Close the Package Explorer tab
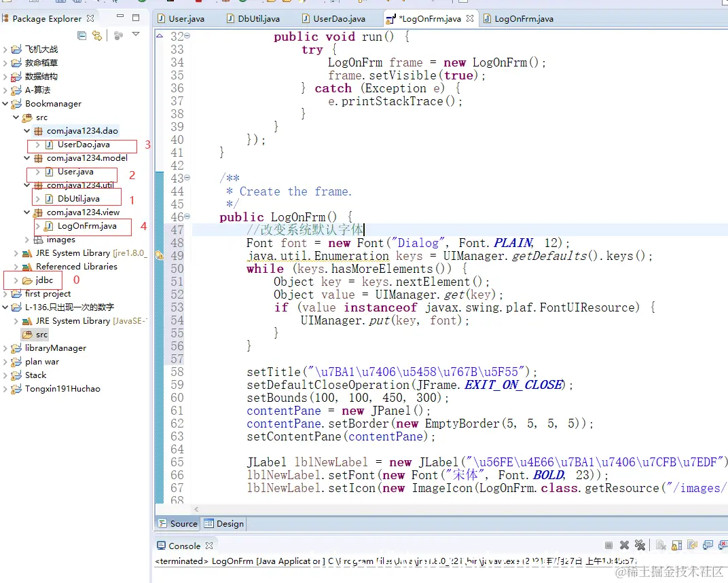This screenshot has height=583, width=728. click(x=90, y=18)
